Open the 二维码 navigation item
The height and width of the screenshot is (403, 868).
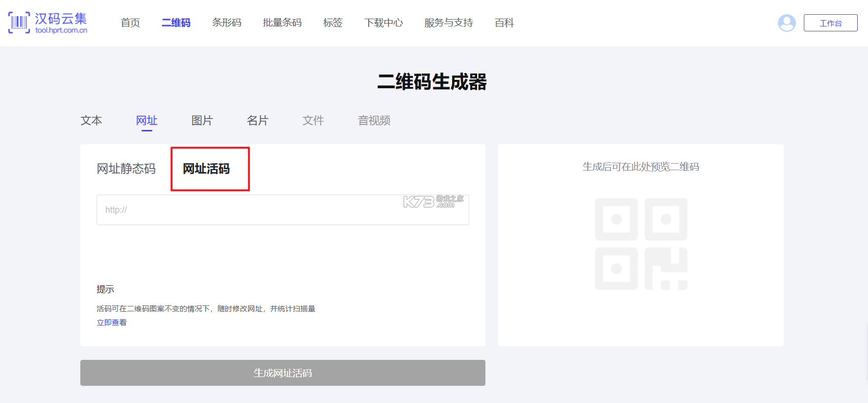tap(176, 23)
